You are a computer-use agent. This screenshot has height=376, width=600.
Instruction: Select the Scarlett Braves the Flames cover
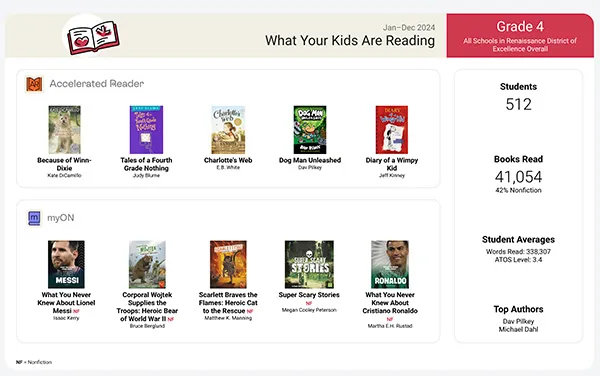pos(228,264)
